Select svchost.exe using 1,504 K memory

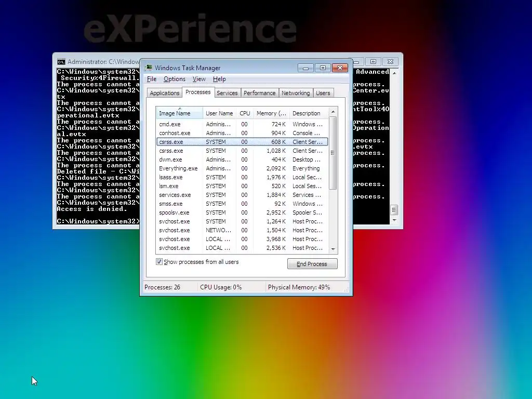tap(242, 230)
